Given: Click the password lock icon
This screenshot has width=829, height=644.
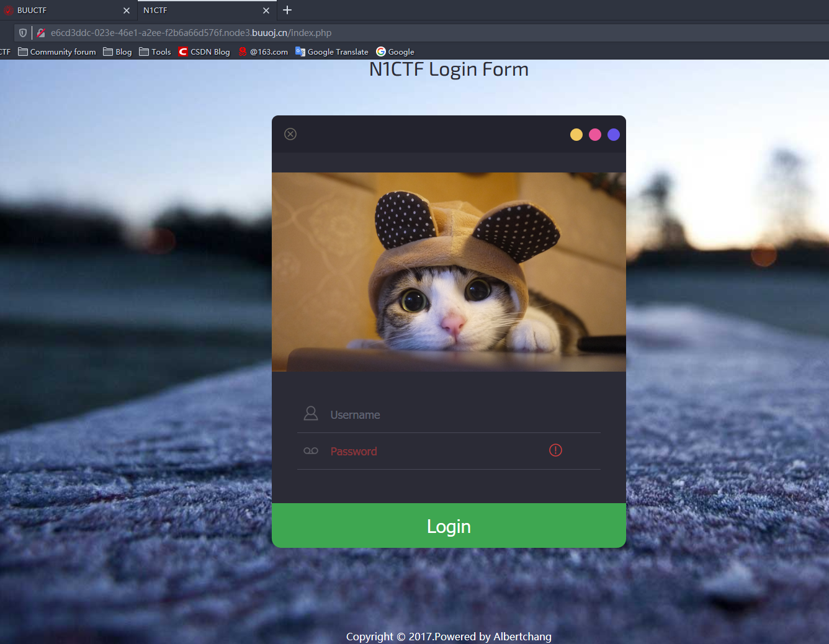Looking at the screenshot, I should click(x=311, y=451).
